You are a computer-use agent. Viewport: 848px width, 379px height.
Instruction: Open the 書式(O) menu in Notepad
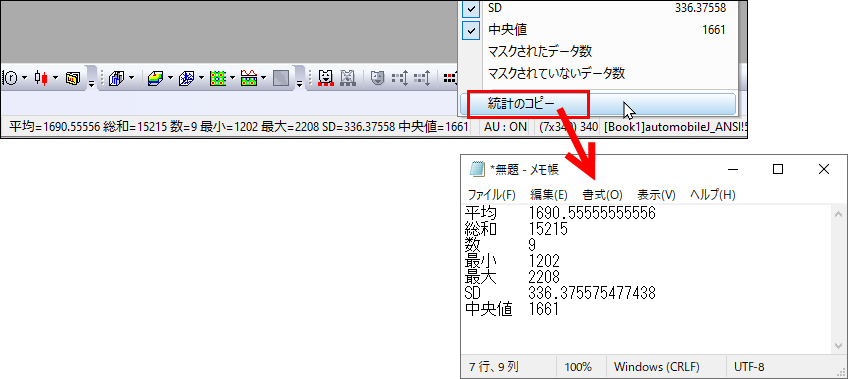(602, 195)
